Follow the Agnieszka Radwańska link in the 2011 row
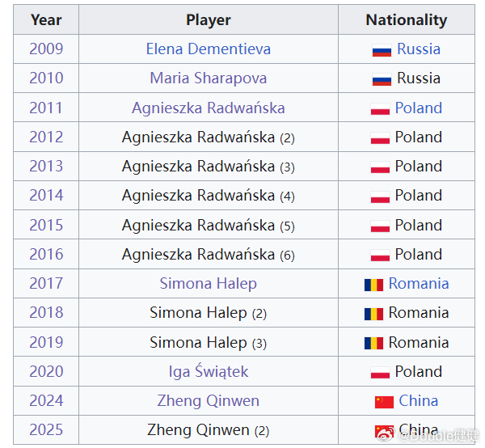The image size is (485, 448). coord(209,108)
